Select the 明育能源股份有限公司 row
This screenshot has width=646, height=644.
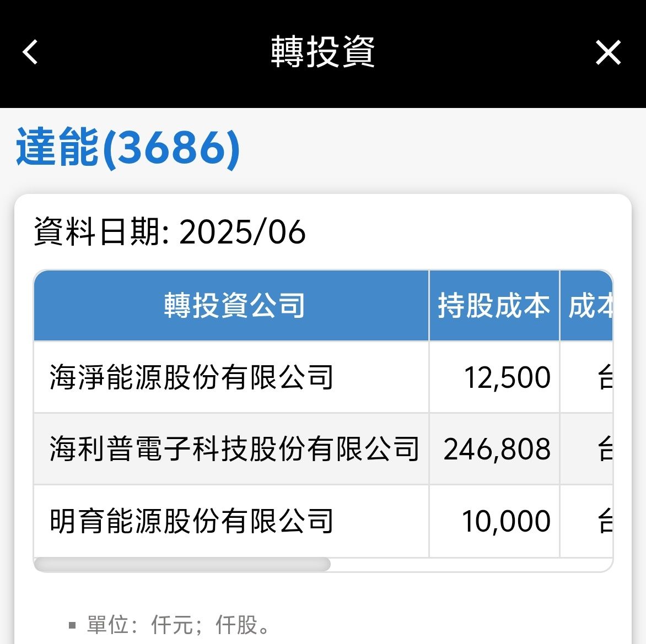pos(191,521)
